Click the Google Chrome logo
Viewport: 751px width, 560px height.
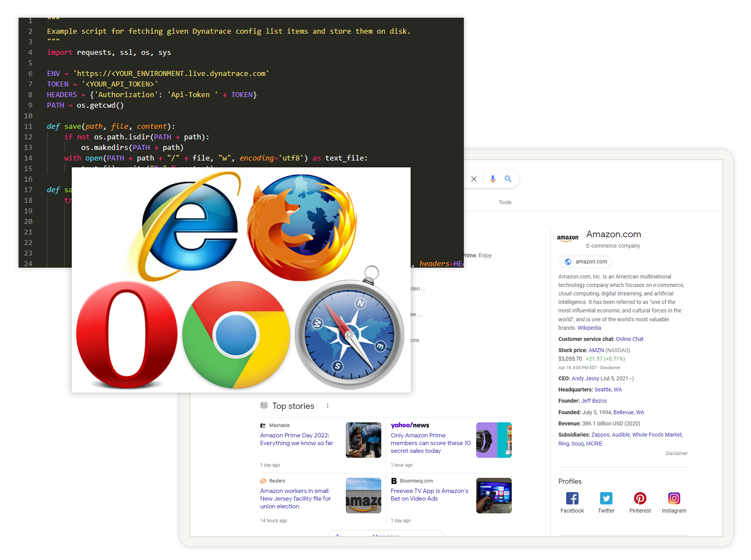pos(236,335)
